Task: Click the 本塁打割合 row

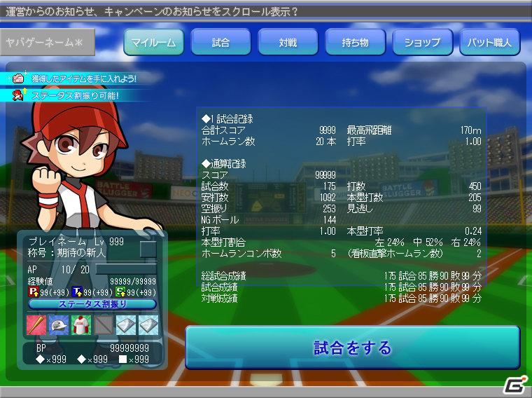Action: coord(341,242)
